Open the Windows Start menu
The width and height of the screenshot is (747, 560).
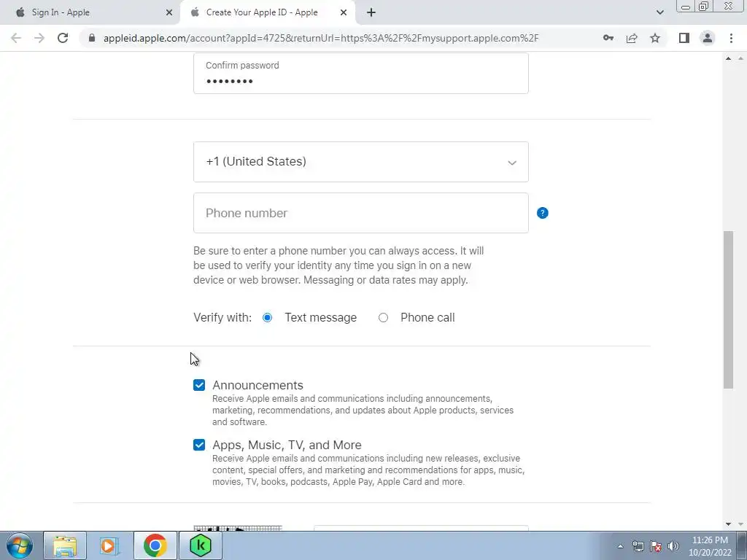pyautogui.click(x=20, y=545)
